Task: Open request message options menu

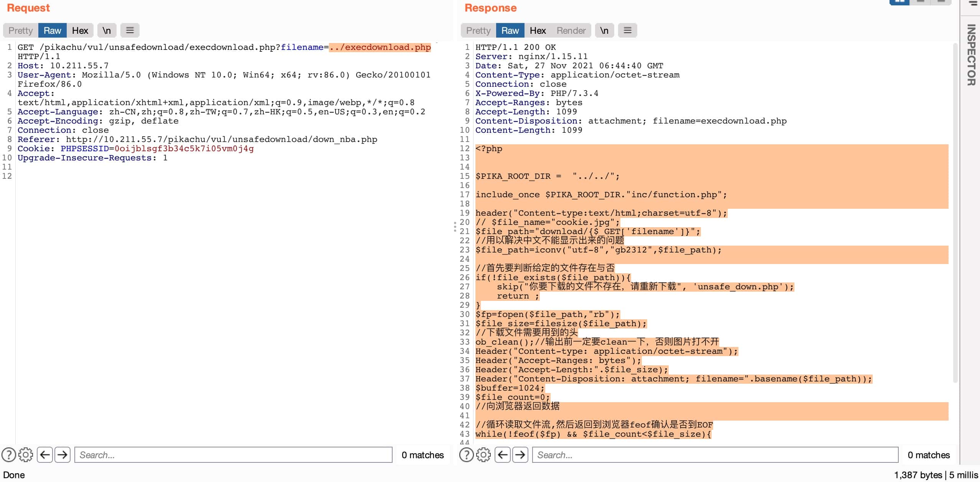Action: 130,30
